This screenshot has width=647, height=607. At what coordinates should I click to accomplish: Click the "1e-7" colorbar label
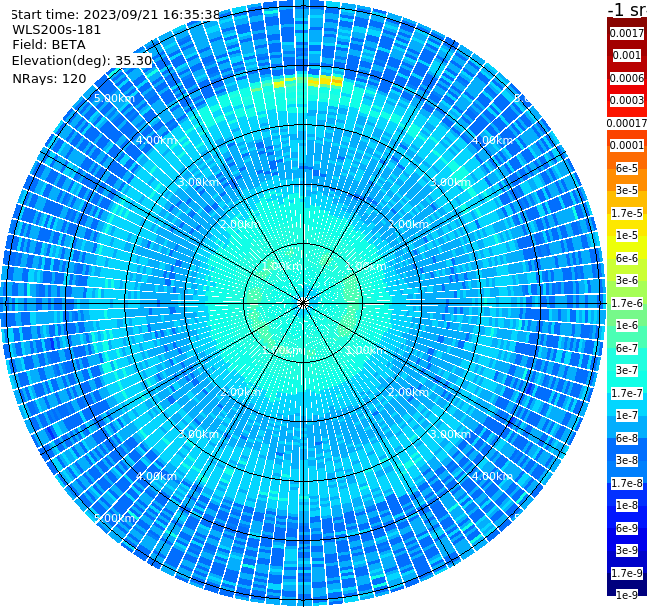tap(627, 415)
